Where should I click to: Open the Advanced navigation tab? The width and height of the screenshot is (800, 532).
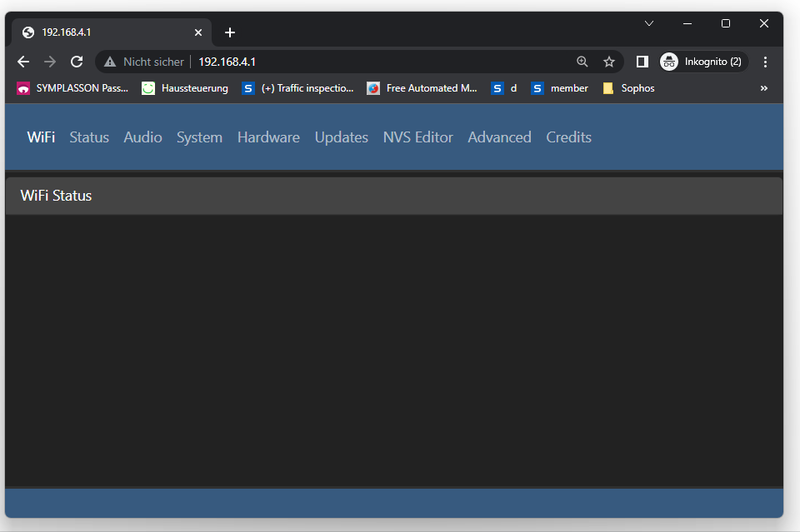click(x=499, y=137)
